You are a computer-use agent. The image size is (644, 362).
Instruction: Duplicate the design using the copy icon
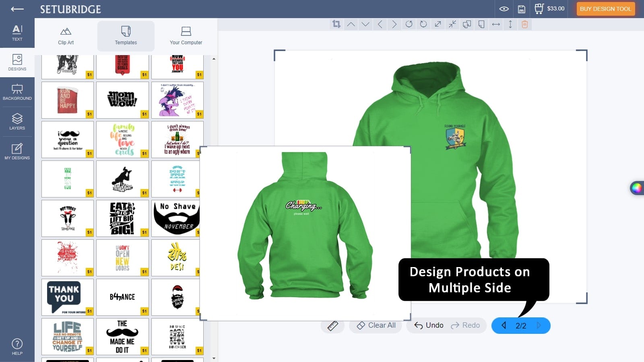pyautogui.click(x=466, y=24)
